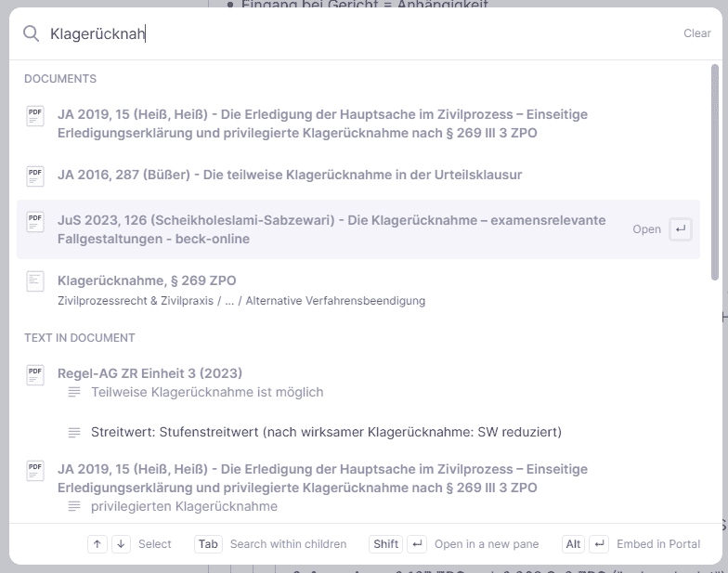This screenshot has width=728, height=573.
Task: Click the results list scrollbar
Action: tap(715, 173)
